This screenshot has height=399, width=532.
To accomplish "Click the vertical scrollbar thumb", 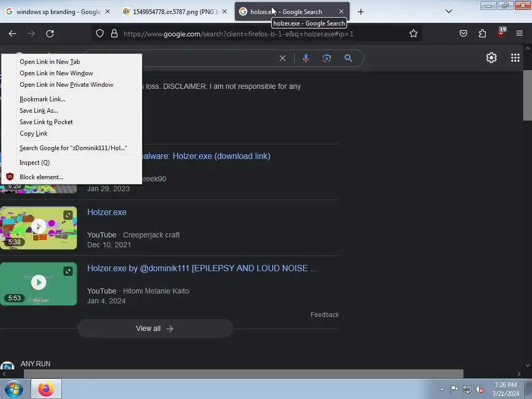I will click(x=527, y=96).
